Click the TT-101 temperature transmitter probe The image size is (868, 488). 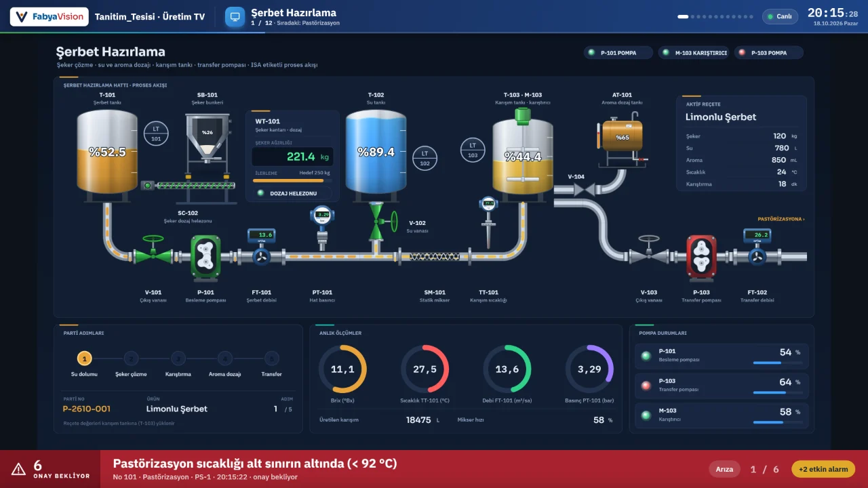(488, 222)
